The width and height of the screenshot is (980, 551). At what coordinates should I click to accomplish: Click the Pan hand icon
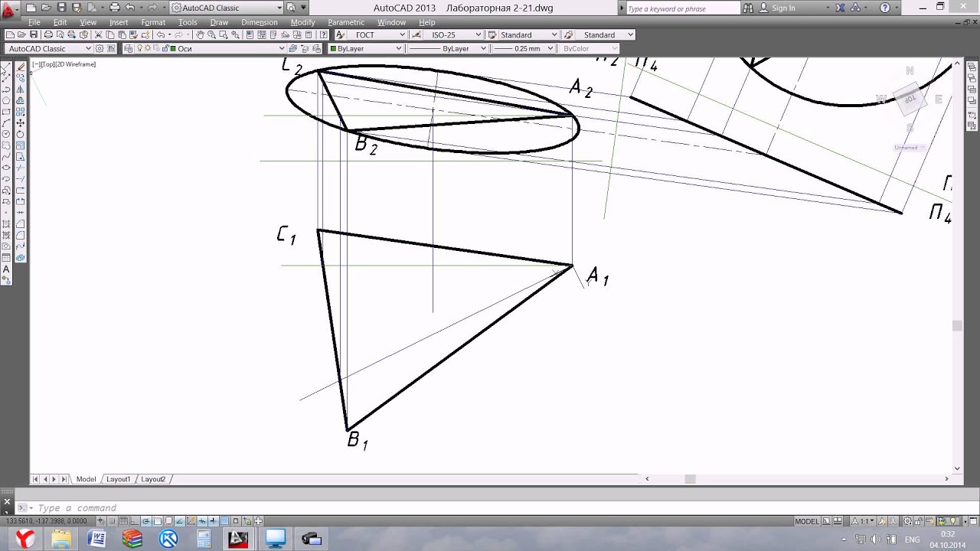200,34
